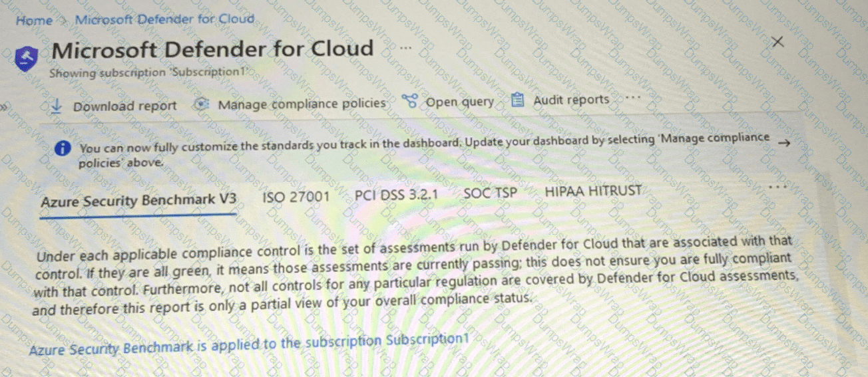Switch to the PCI DSS 3.2.1 tab

[x=396, y=195]
